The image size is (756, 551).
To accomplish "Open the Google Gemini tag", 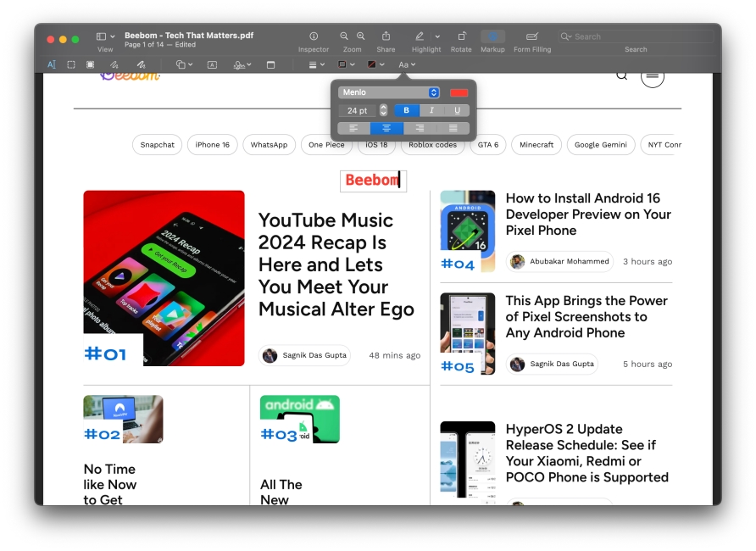I will point(601,145).
